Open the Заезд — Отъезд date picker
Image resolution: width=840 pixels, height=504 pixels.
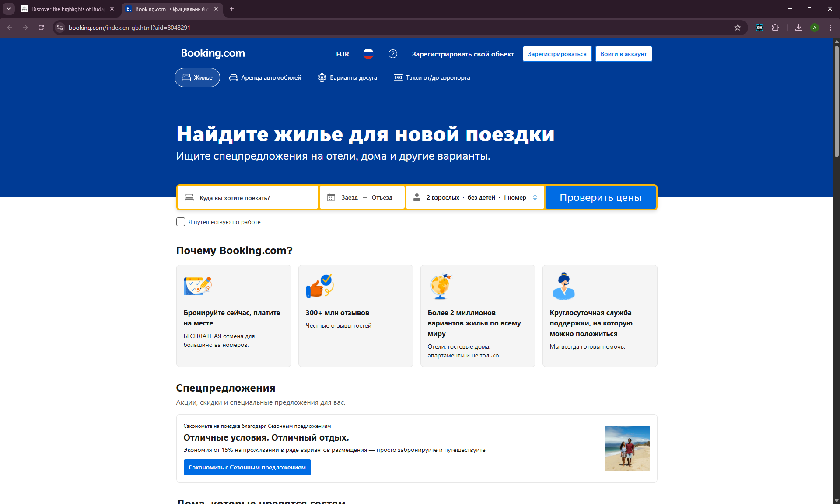tap(362, 198)
